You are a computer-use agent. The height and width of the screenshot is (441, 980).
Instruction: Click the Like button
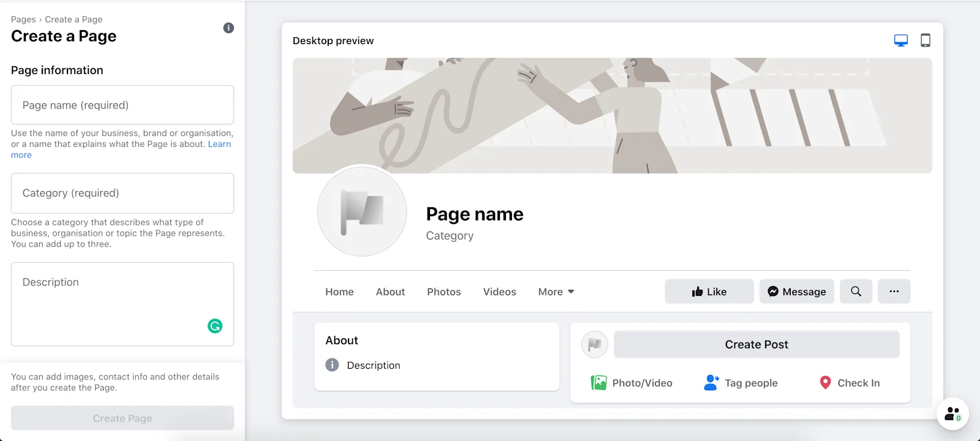click(x=709, y=292)
